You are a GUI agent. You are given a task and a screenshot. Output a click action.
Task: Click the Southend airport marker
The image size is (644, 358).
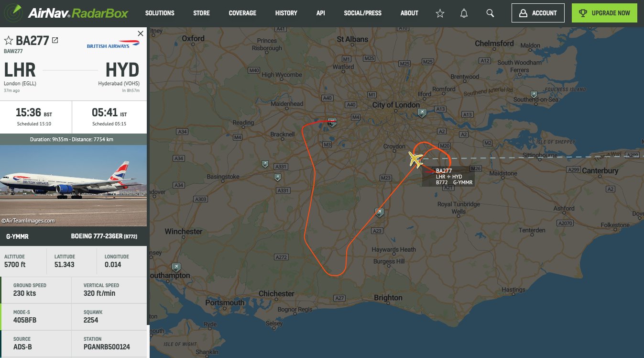tap(534, 94)
